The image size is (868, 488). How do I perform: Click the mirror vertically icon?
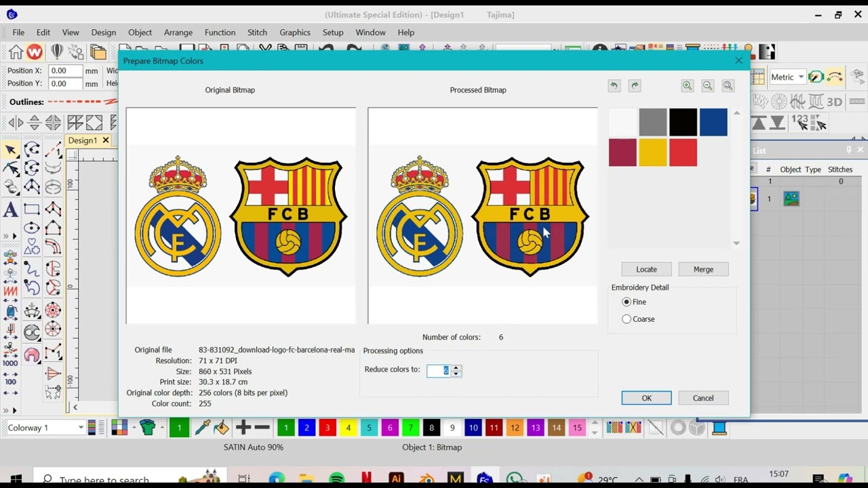[35, 123]
